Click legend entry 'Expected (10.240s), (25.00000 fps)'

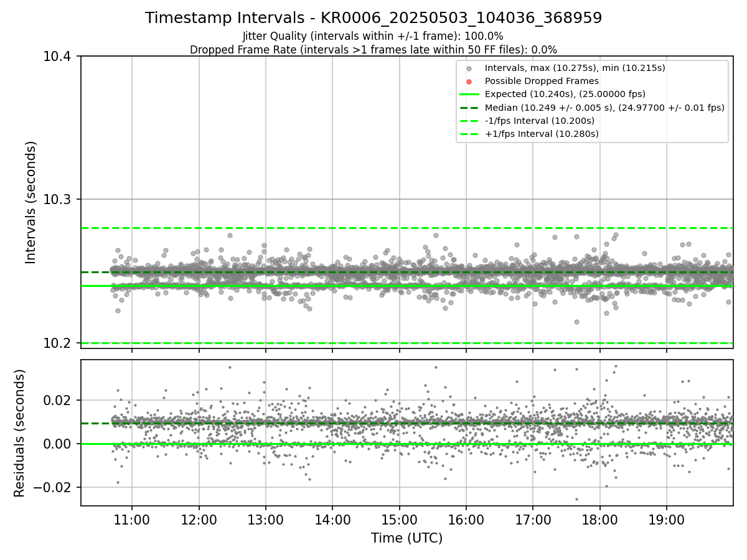(565, 94)
